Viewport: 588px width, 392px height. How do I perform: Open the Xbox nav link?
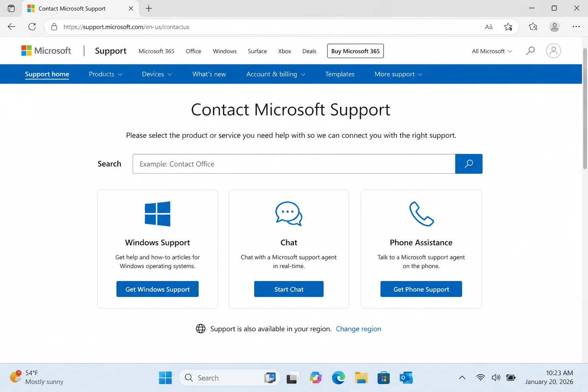(284, 51)
